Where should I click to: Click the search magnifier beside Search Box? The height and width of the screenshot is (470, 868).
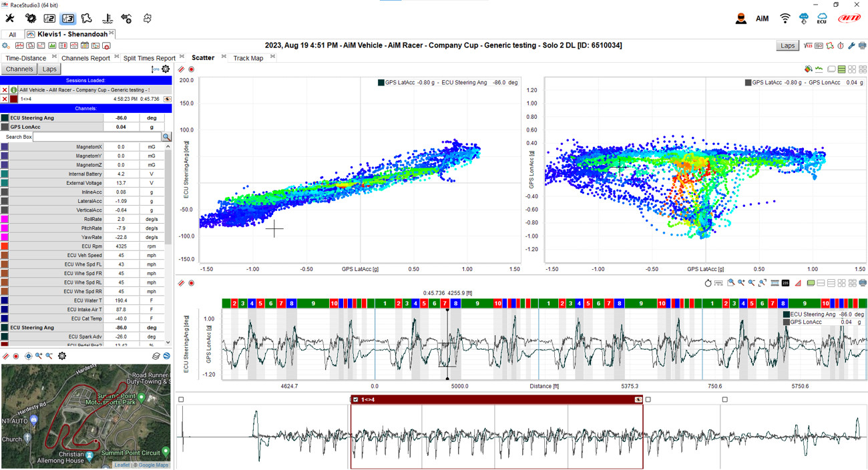166,137
